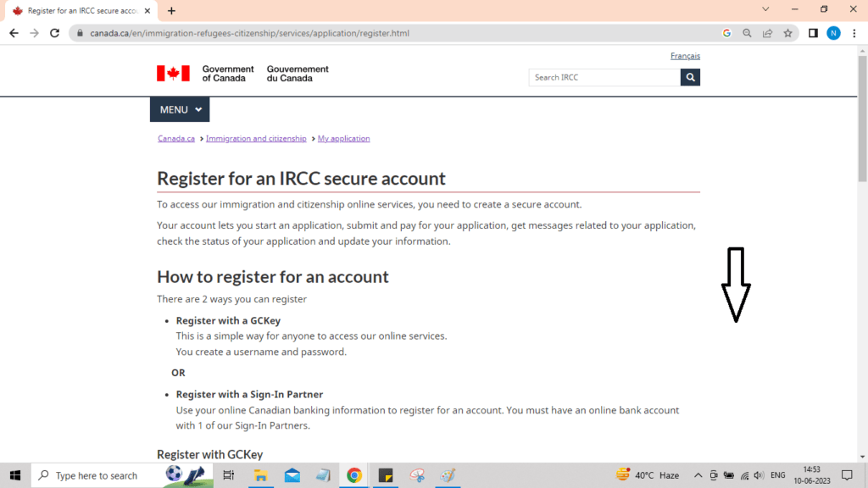Click the search magnifier button beside Search IRCC
Screen dimensions: 868x488
[690, 77]
